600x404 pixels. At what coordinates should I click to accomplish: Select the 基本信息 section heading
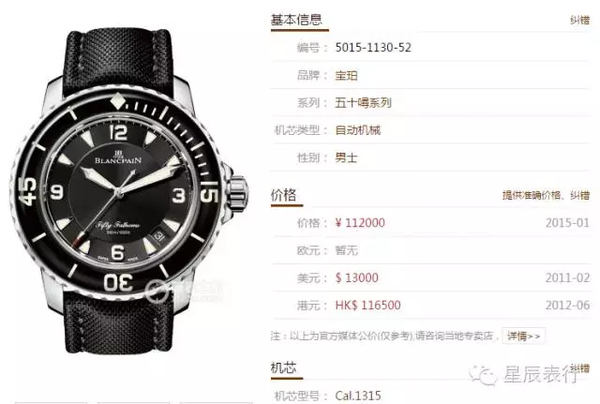click(297, 20)
